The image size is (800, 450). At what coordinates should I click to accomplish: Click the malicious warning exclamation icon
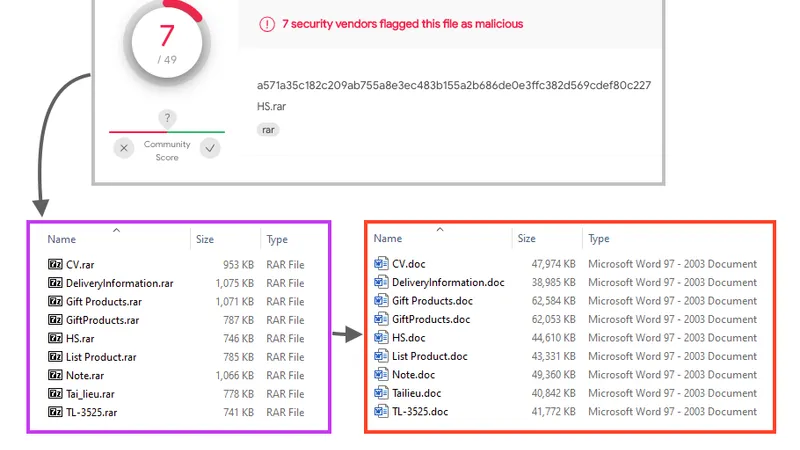267,24
